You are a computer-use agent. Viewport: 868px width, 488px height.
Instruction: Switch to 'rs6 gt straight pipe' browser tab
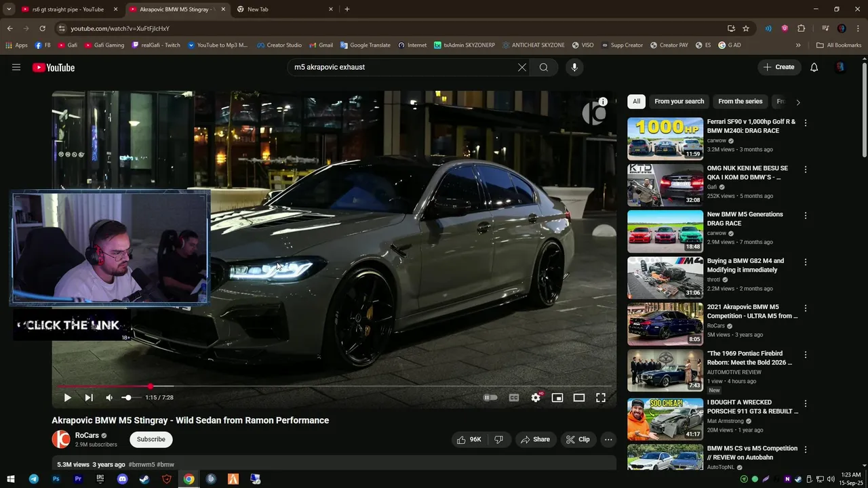68,9
